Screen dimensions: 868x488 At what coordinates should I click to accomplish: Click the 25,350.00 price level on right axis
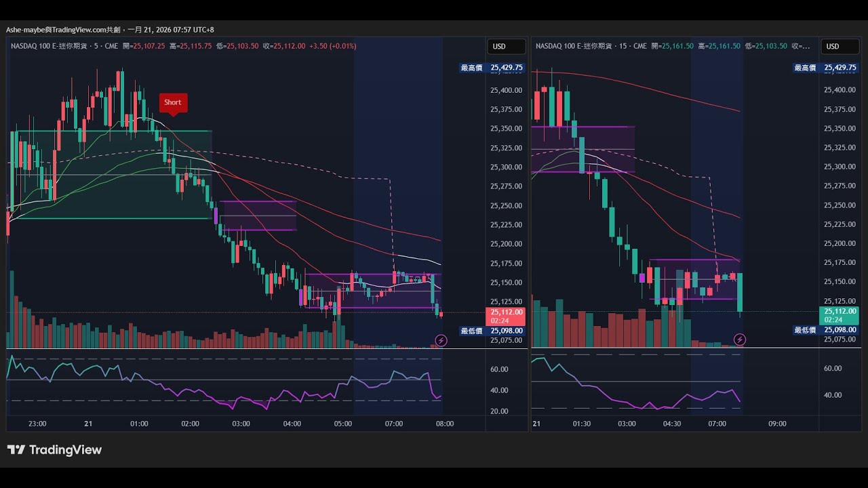[840, 128]
